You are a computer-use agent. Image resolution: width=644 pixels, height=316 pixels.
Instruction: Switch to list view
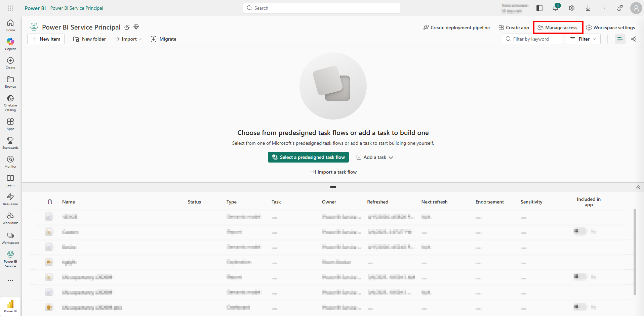(620, 39)
